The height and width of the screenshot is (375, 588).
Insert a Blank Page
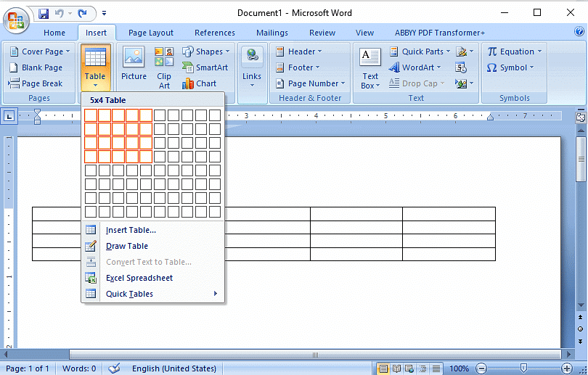click(36, 67)
